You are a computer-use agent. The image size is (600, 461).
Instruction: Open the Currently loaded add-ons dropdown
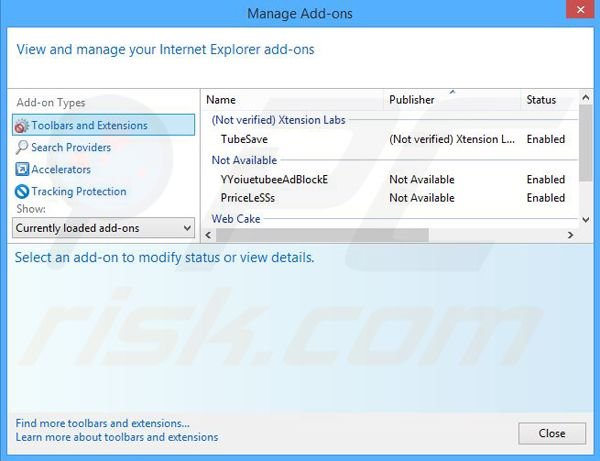[x=103, y=228]
